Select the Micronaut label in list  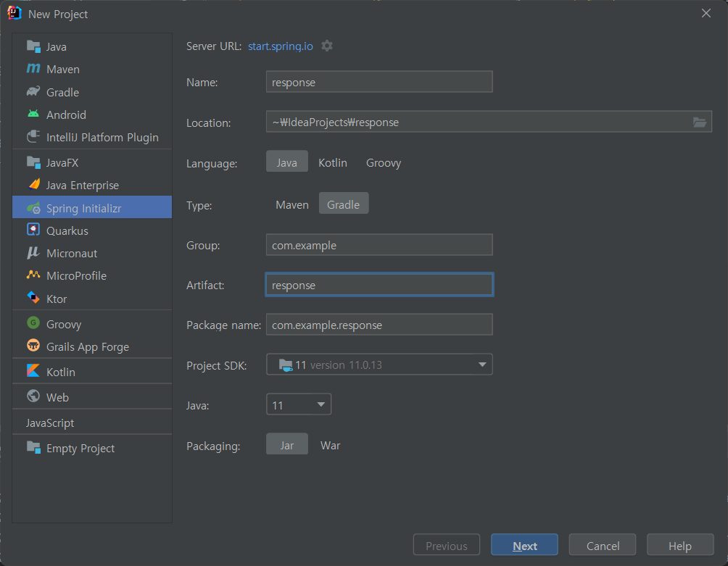(72, 254)
